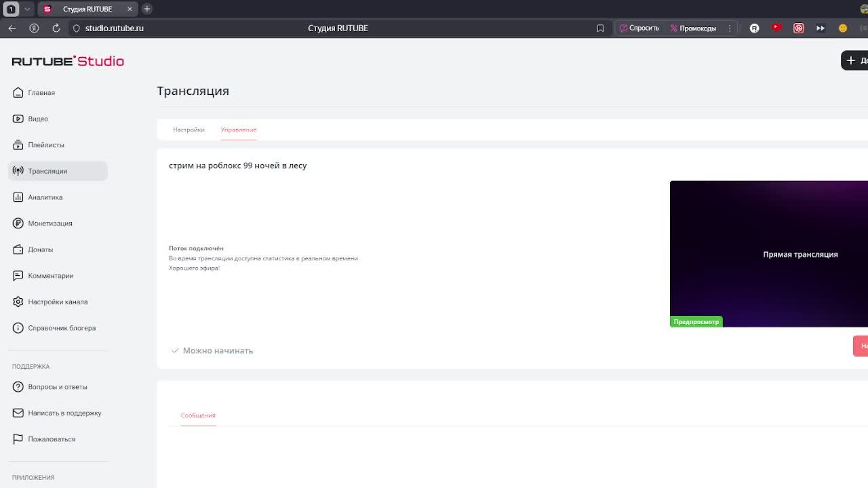Click the red pinwheel extension icon
Viewport: 868px width, 488px height.
pos(799,28)
